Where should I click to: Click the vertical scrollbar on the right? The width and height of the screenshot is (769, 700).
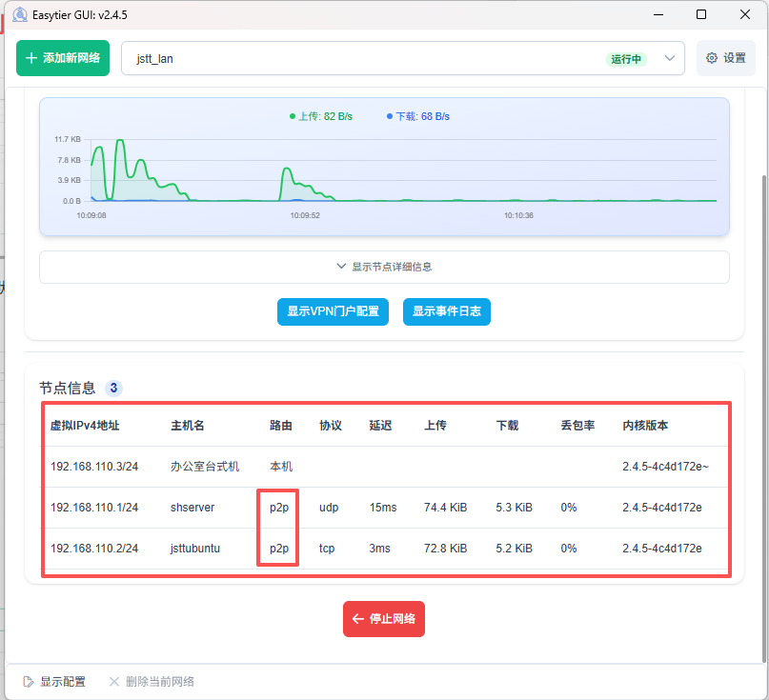pos(761,381)
